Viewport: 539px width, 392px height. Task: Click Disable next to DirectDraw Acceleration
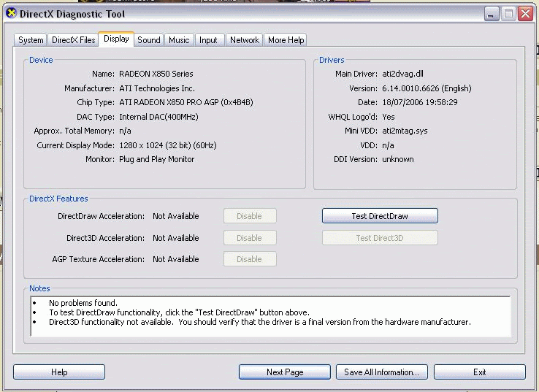pos(250,216)
